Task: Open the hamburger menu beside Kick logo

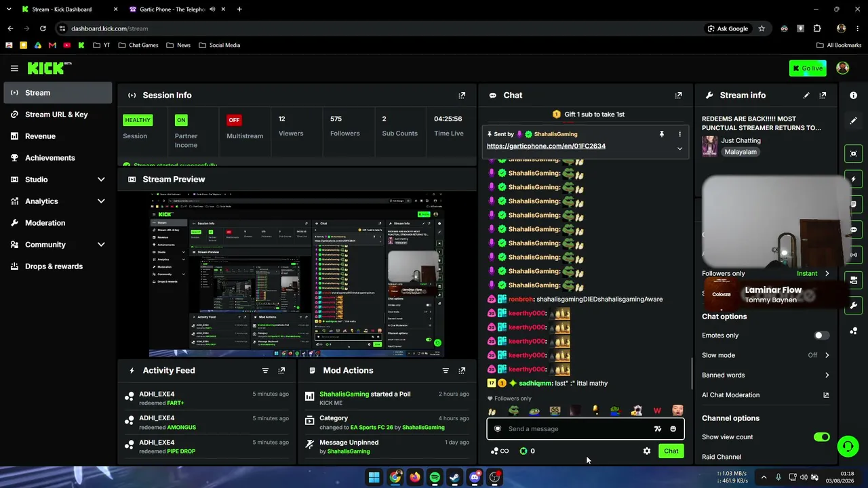Action: coord(14,68)
